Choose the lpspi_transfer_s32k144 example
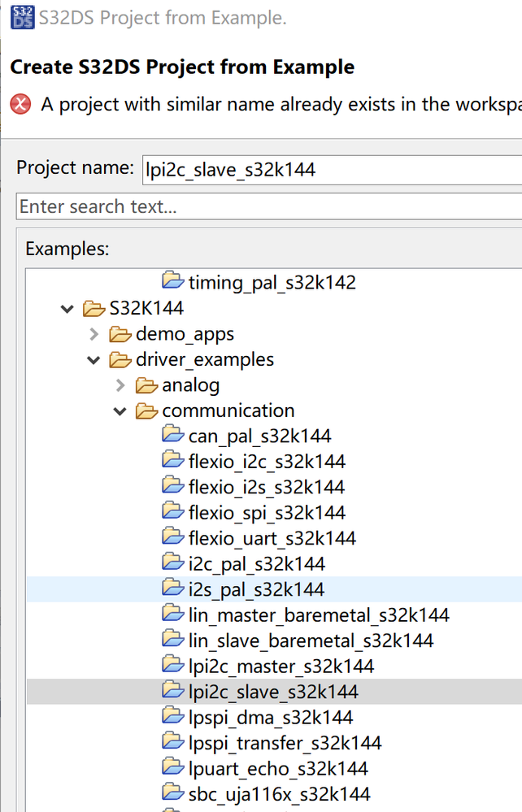Viewport: 522px width, 812px height. [x=285, y=744]
